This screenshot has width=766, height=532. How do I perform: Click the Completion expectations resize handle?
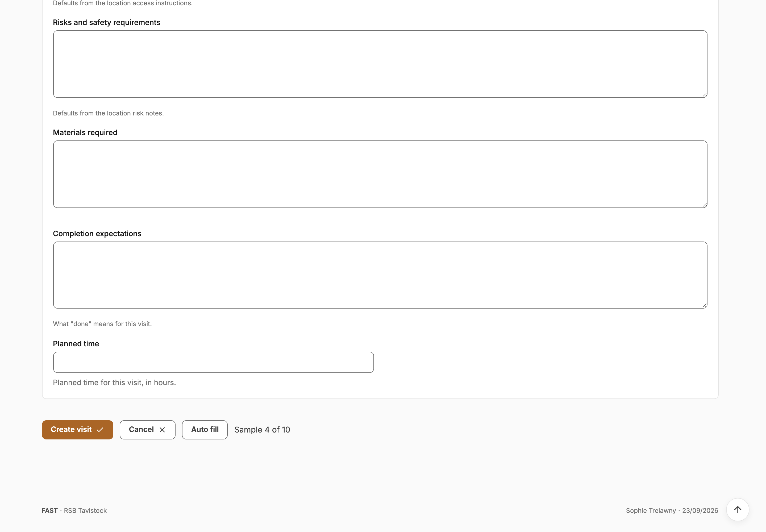click(704, 306)
